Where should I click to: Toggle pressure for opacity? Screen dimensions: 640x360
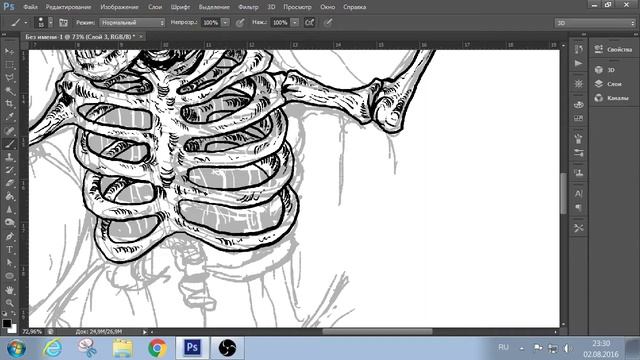point(240,23)
